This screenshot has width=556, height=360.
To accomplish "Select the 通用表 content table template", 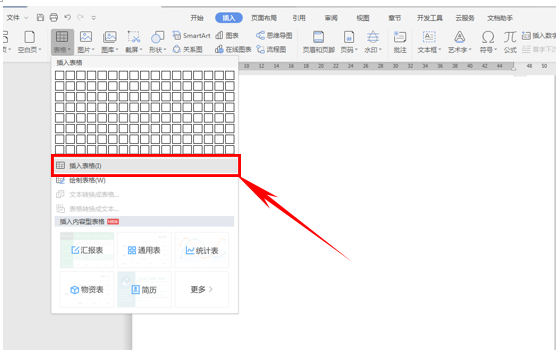I will (x=144, y=250).
